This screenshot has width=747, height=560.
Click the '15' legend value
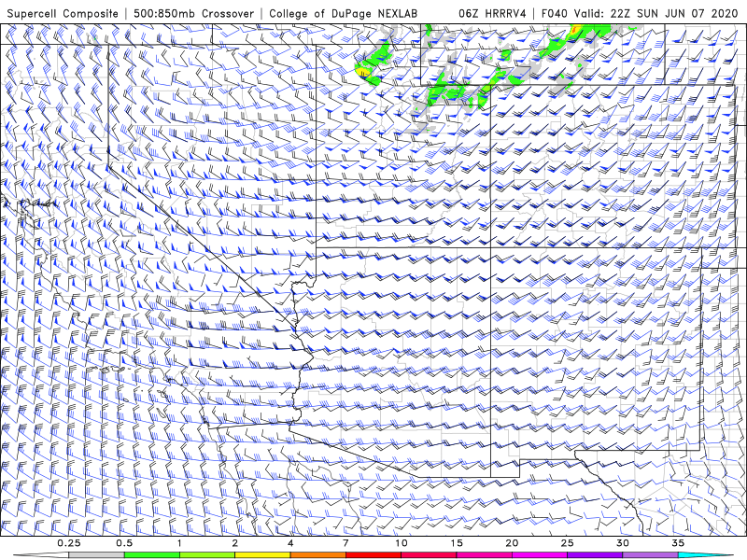457,543
